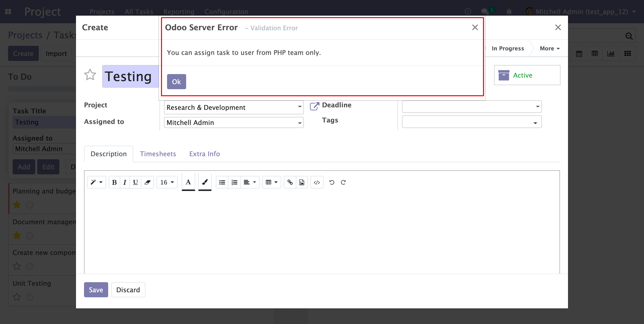Open the Assigned to dropdown
The width and height of the screenshot is (644, 324).
(x=300, y=123)
